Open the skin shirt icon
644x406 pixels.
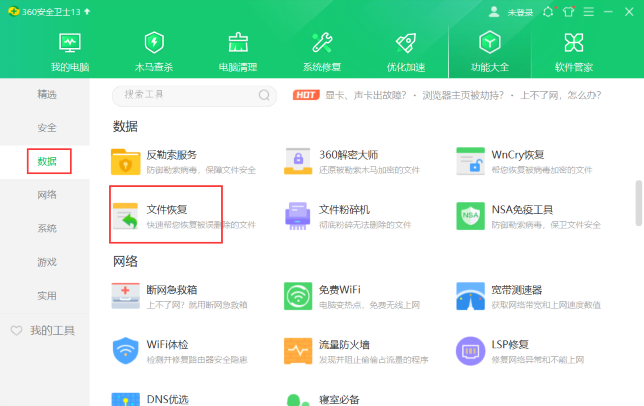pos(568,12)
